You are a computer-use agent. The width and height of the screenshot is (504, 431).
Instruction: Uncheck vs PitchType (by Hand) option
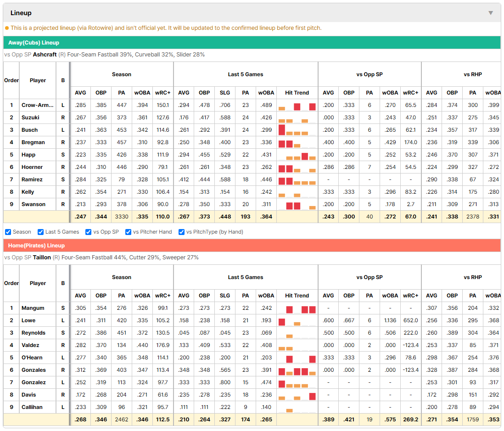(x=181, y=232)
